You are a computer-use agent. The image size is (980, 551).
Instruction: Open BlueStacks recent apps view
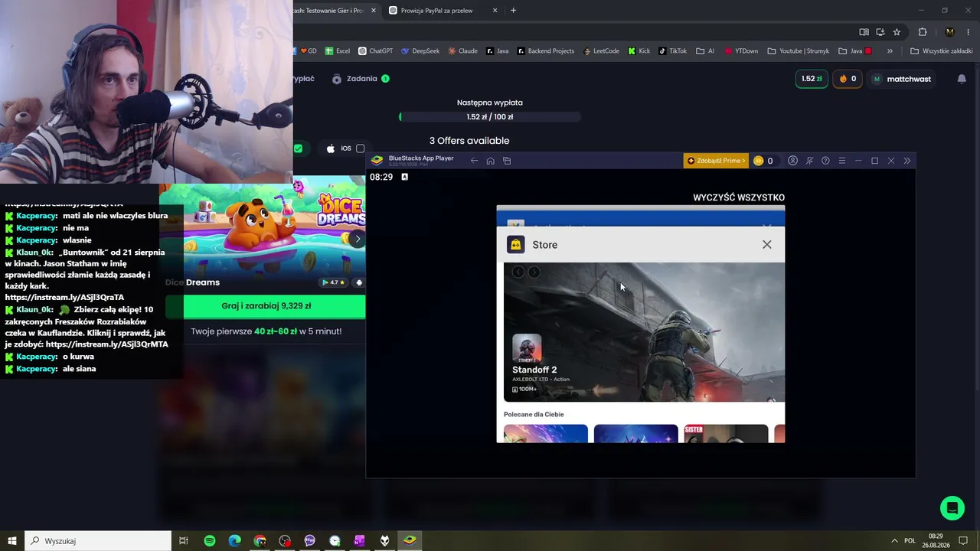point(507,161)
